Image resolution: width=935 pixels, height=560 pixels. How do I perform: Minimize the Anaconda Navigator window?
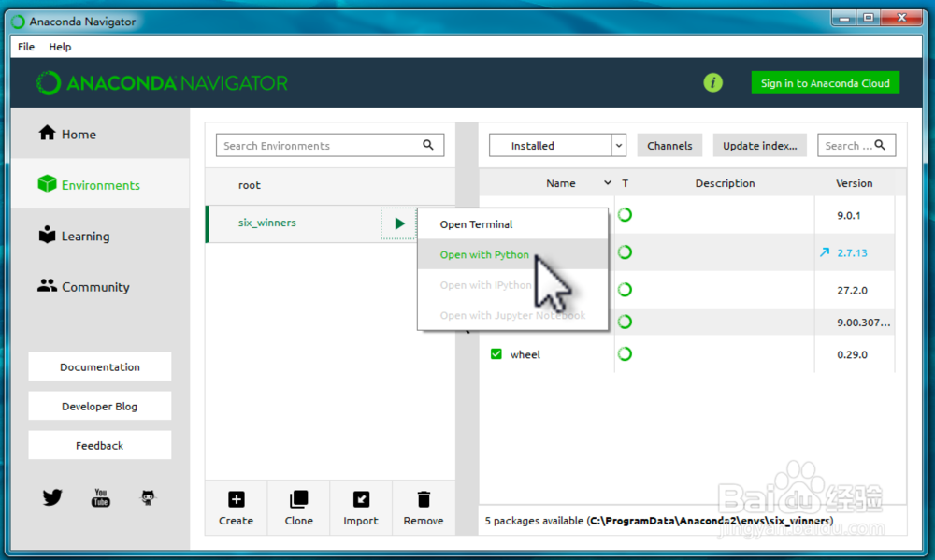pos(843,18)
